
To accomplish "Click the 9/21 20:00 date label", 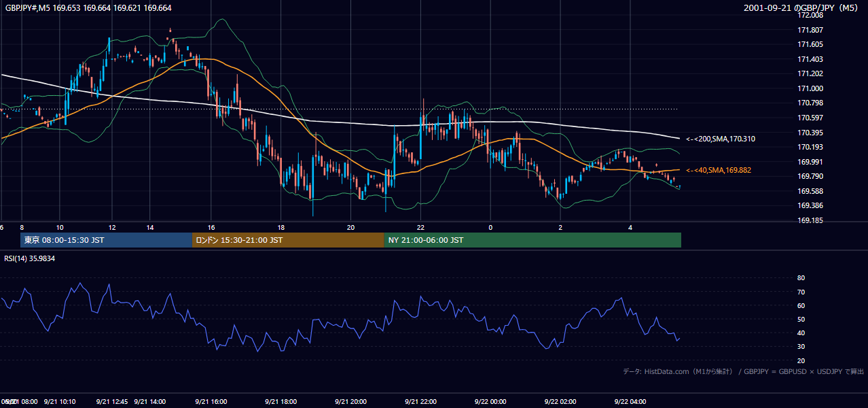I will tap(350, 402).
